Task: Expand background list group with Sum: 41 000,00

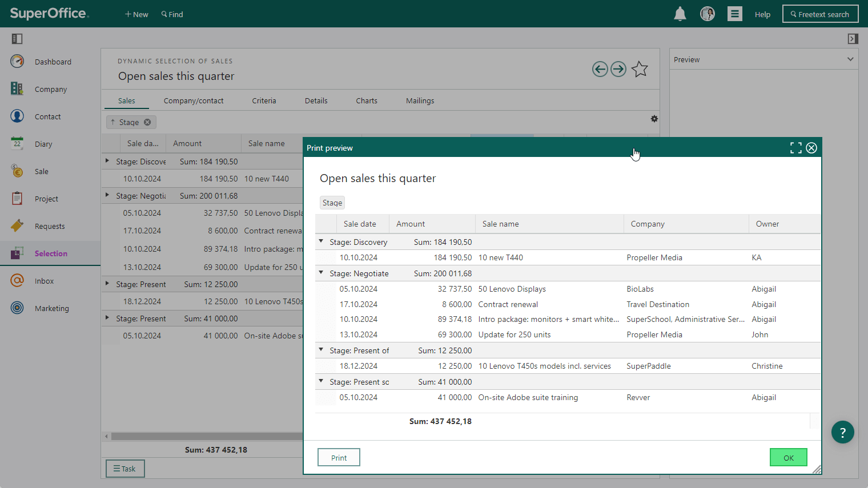Action: 107,318
